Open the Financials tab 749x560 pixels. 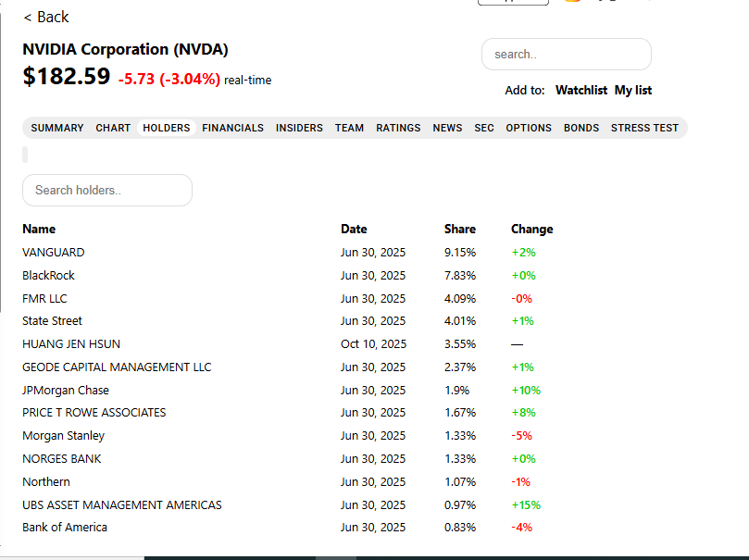pos(232,128)
